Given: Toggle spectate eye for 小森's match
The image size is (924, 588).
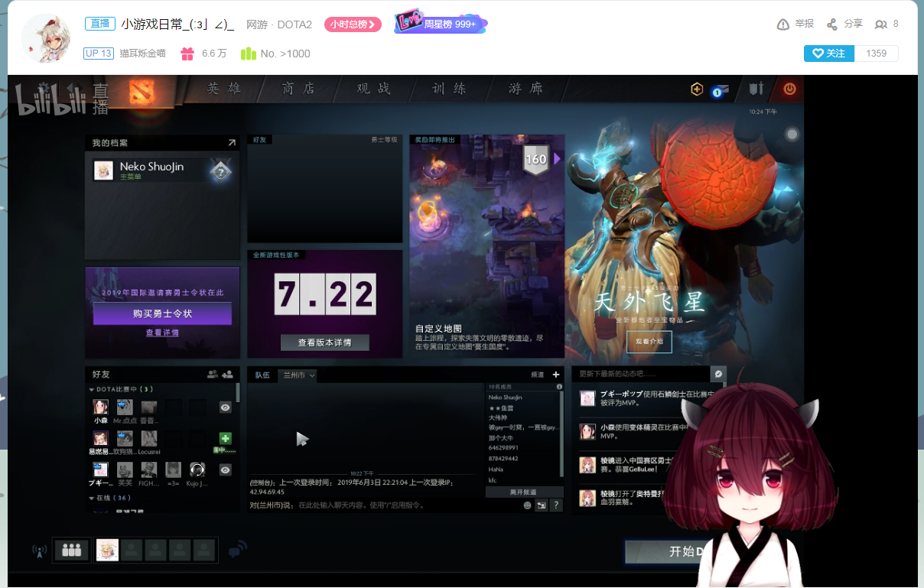Looking at the screenshot, I should pos(226,408).
